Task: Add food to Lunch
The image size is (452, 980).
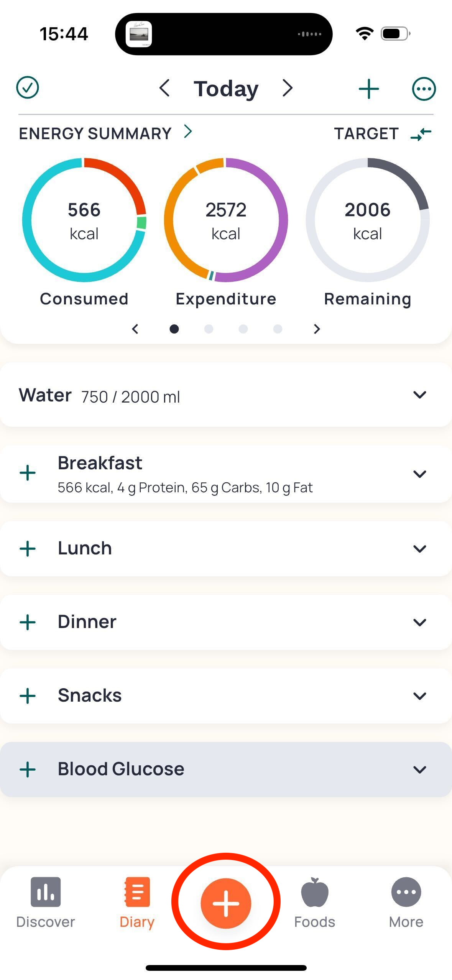Action: (28, 549)
